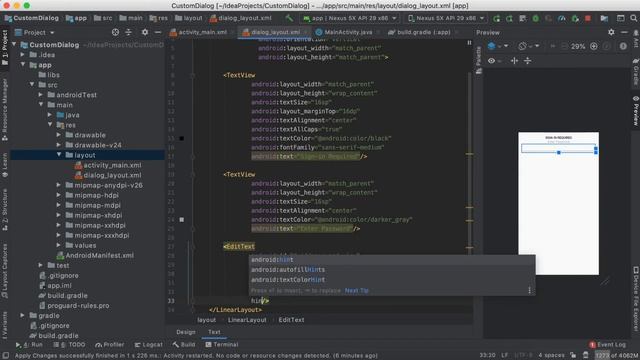Hide the Project panel with minus icon
This screenshot has width=640, height=360.
(158, 32)
